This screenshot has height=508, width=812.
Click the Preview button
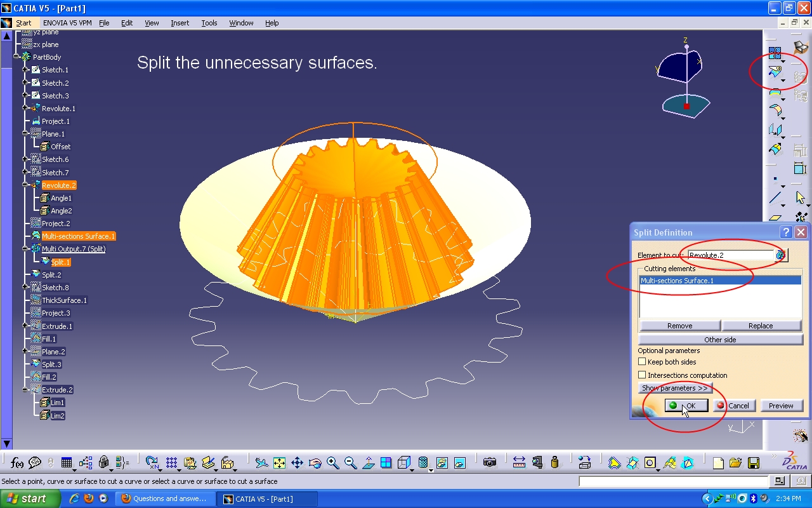[781, 406]
